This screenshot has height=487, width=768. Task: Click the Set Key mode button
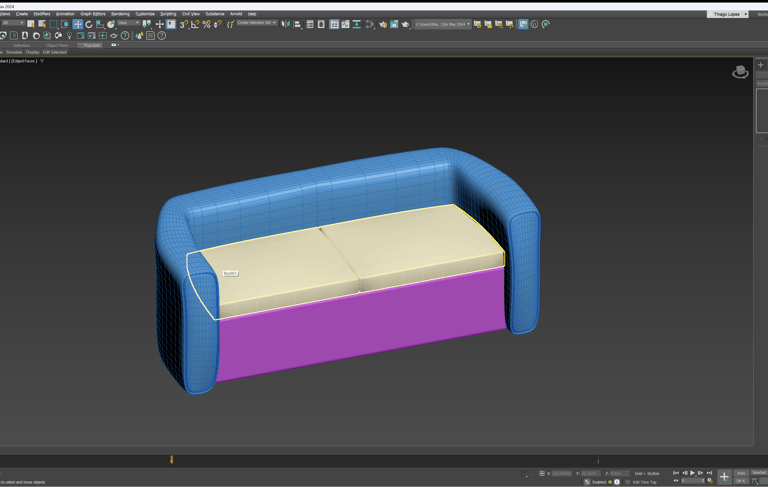741,481
